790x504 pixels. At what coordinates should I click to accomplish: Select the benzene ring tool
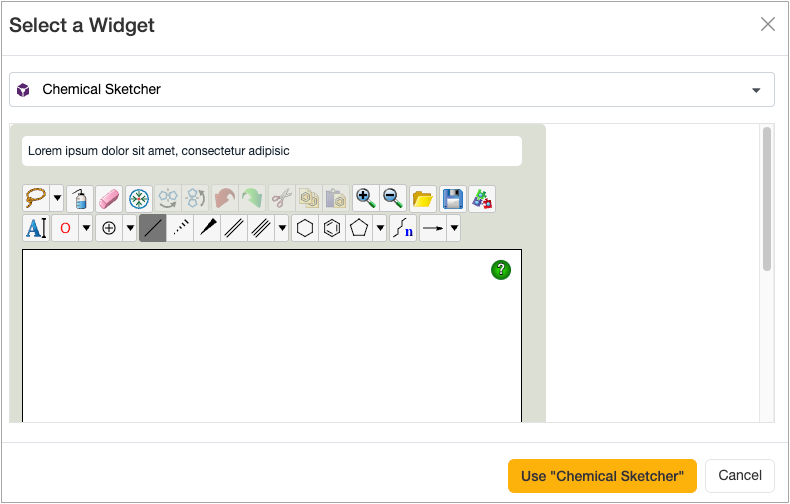click(x=332, y=228)
